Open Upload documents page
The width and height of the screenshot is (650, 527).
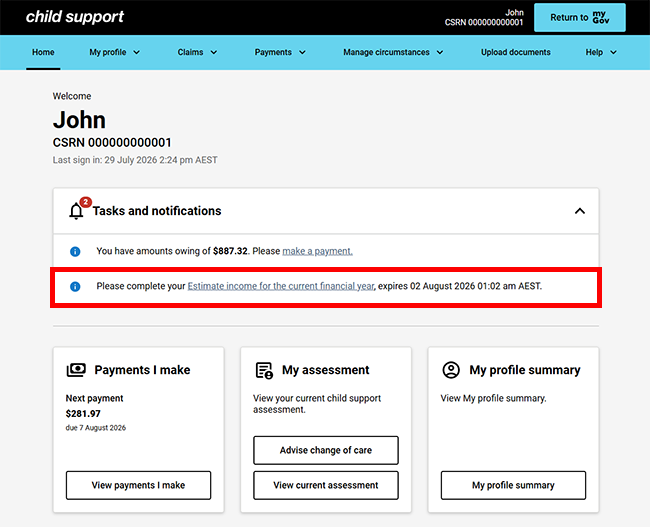515,52
